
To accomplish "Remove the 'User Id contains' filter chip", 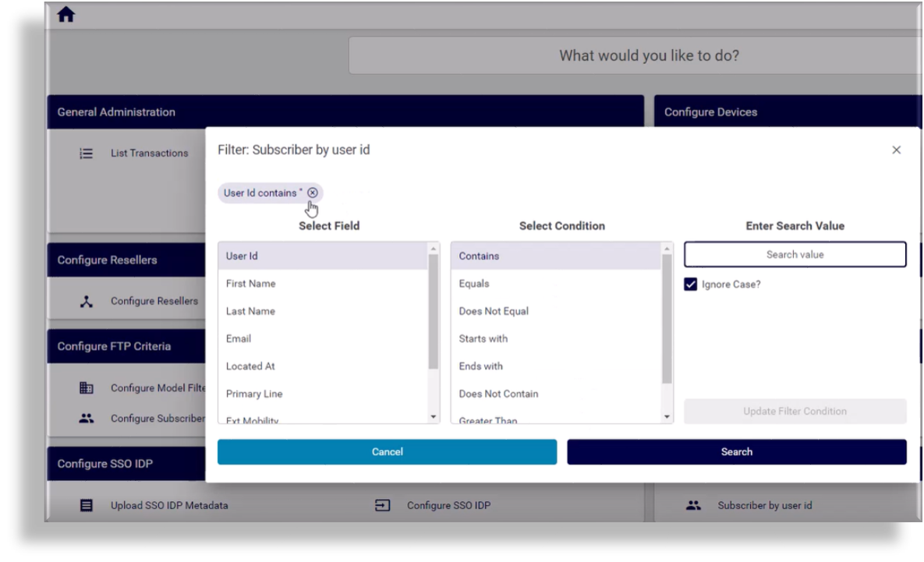I will [313, 193].
